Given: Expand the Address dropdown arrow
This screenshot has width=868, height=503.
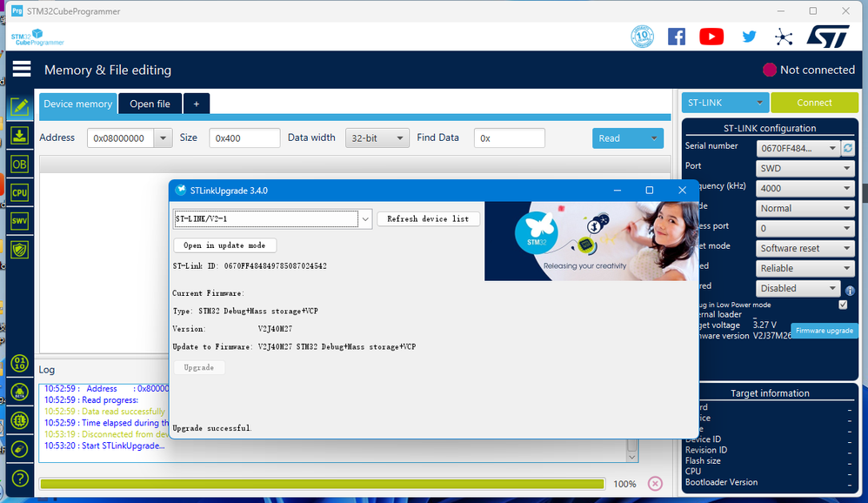Looking at the screenshot, I should 163,138.
